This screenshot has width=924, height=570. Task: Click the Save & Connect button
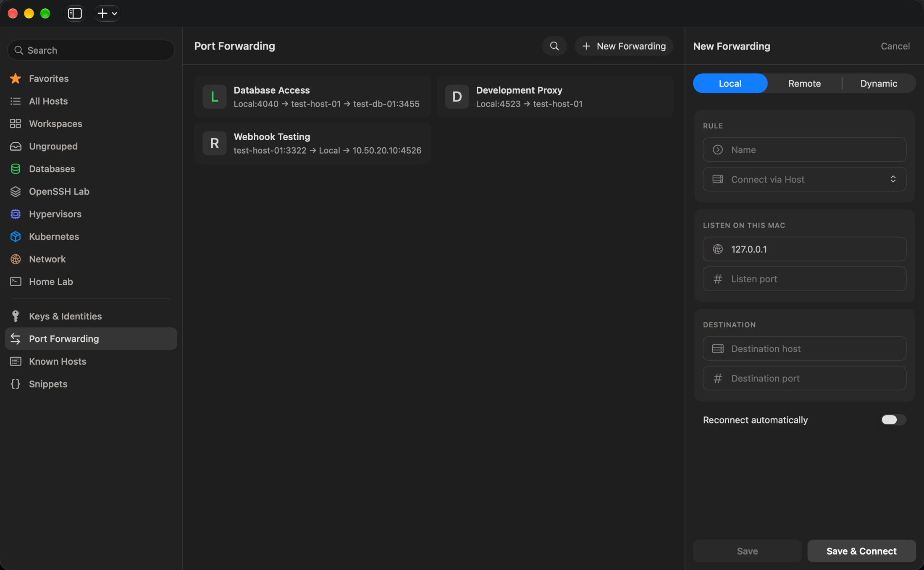pos(861,551)
